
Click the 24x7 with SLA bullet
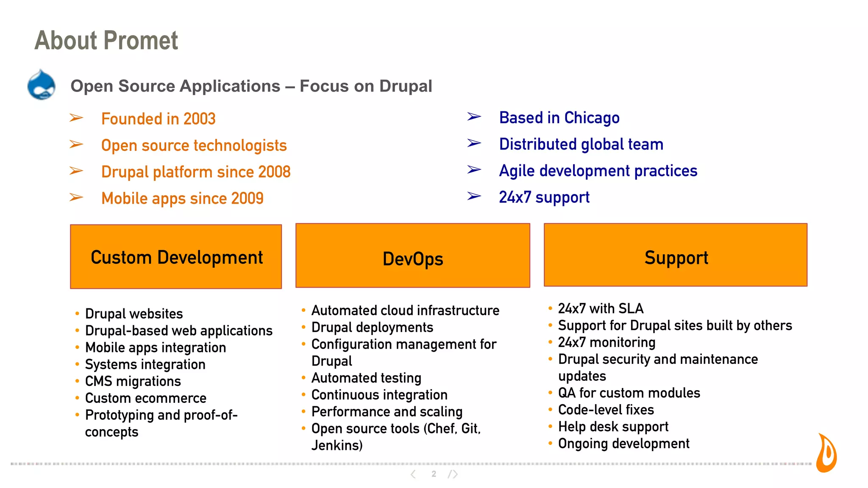click(600, 308)
